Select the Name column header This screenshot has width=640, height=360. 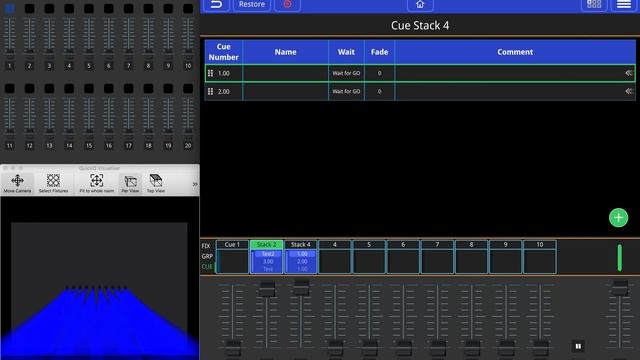tap(285, 52)
